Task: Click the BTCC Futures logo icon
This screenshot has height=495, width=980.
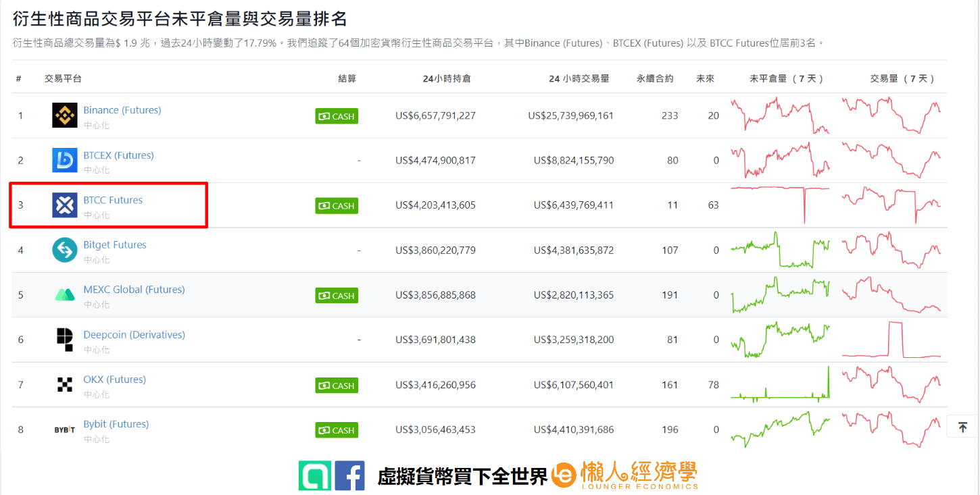Action: (65, 205)
